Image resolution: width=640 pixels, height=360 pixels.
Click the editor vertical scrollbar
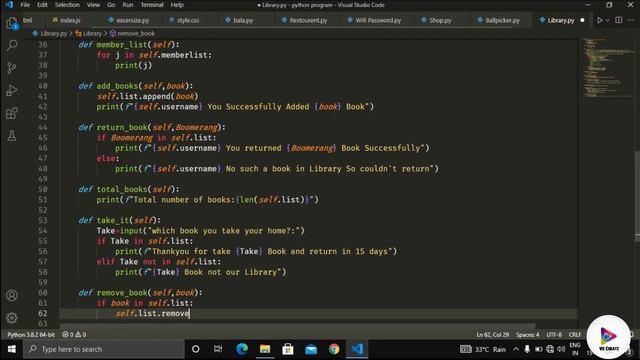coord(637,196)
